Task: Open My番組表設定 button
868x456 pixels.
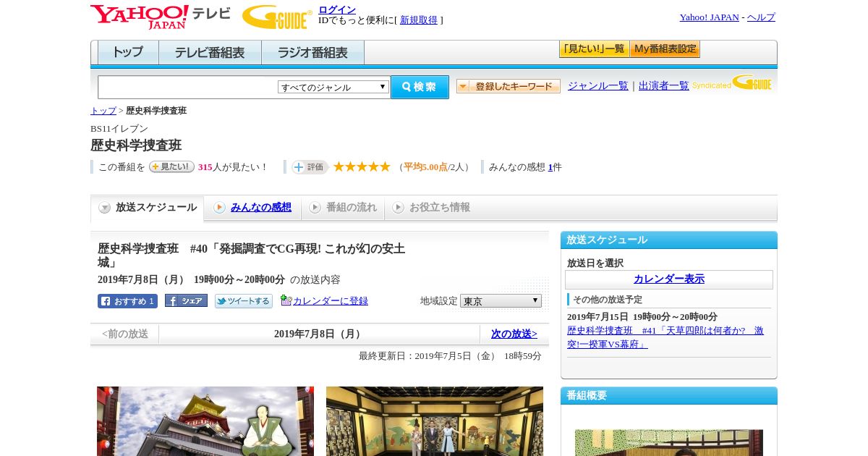Action: [x=665, y=49]
